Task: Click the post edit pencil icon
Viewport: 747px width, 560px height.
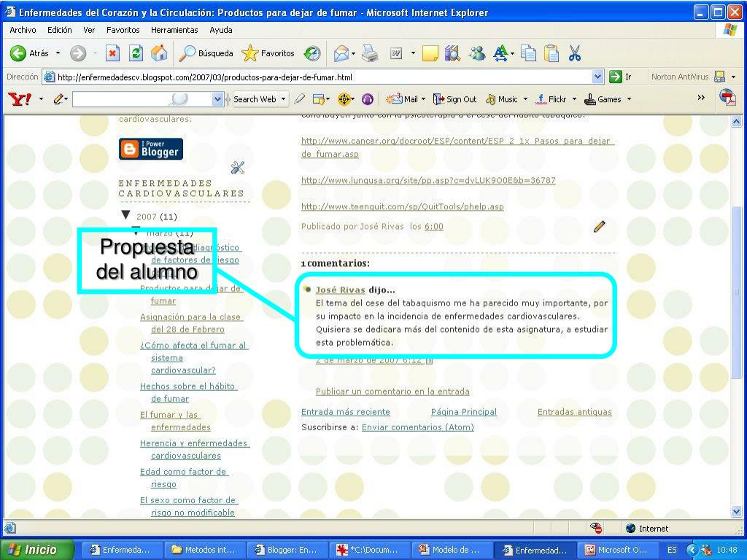Action: pos(600,226)
